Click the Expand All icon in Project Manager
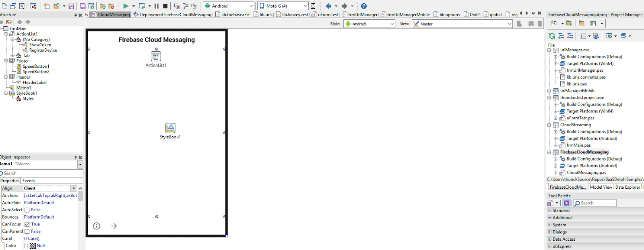Image resolution: width=644 pixels, height=250 pixels. click(561, 36)
